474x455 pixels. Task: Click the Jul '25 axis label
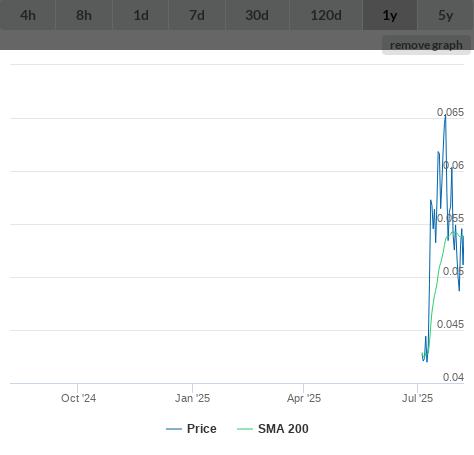[417, 398]
